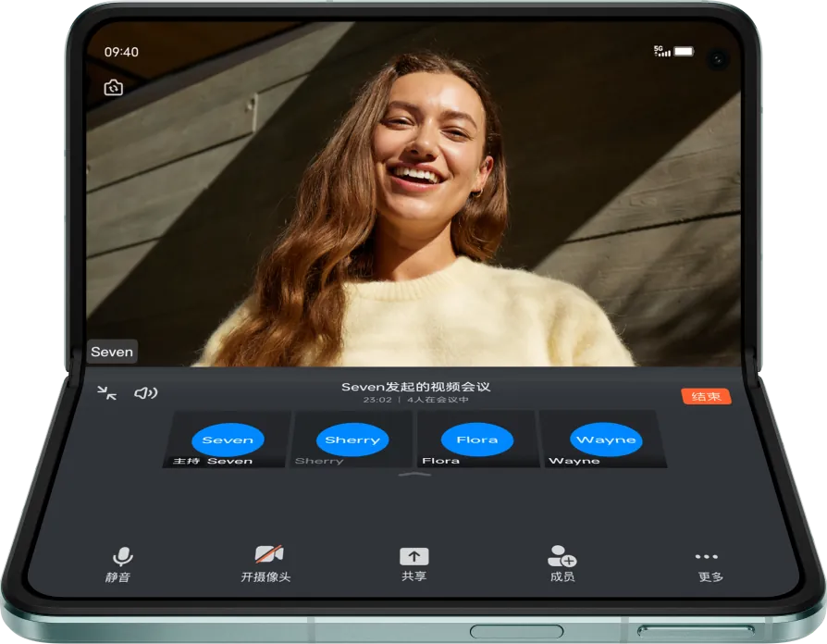Viewport: 827px width, 644px height.
Task: Tap the switch camera icon
Action: 114,88
